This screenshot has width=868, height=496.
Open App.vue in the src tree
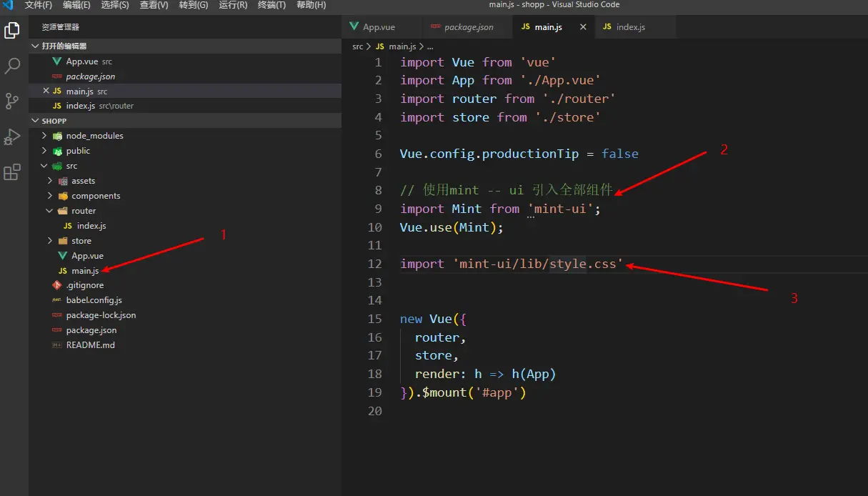click(x=185, y=256)
